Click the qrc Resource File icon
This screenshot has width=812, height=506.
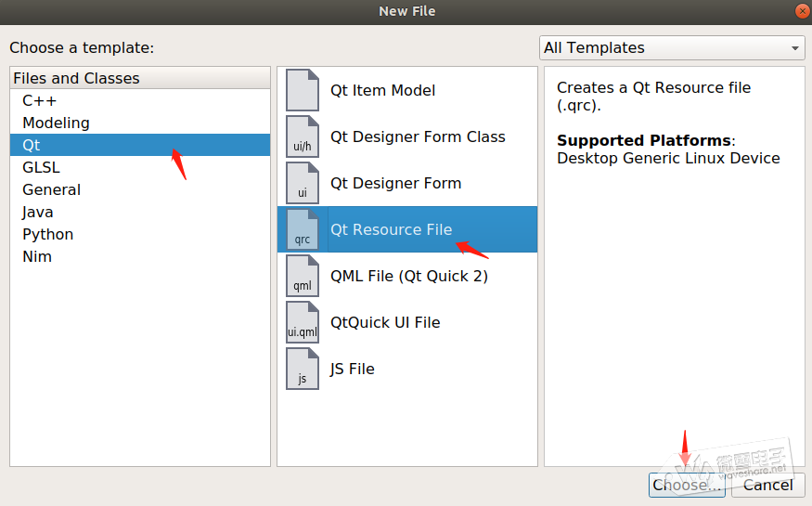click(303, 229)
